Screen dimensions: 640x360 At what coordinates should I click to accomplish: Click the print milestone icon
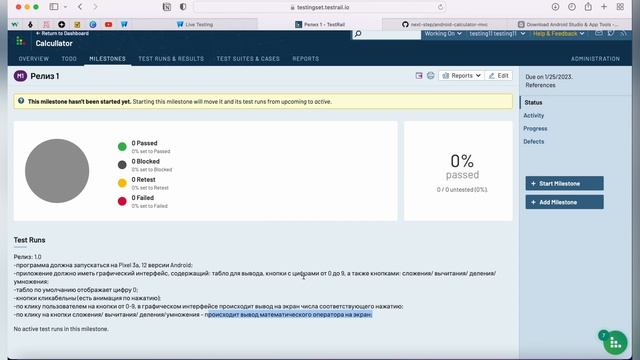[431, 76]
